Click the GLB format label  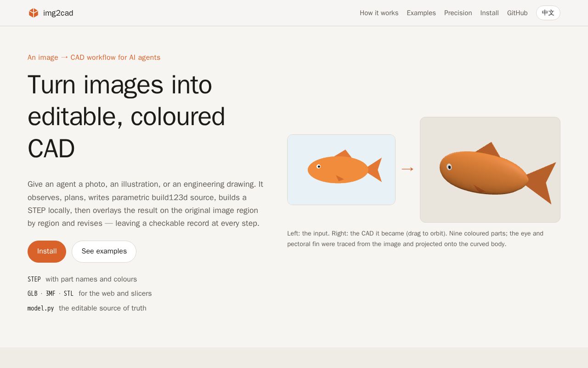tap(33, 293)
